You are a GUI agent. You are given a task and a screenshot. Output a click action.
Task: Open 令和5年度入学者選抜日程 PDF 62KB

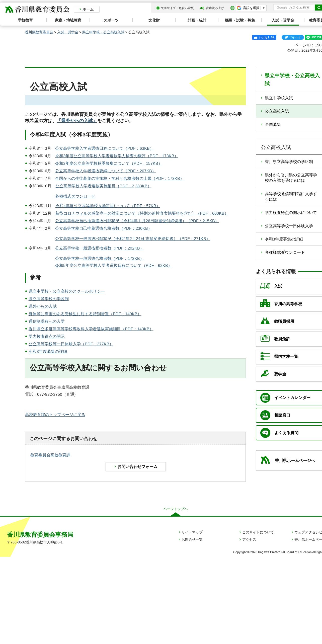[x=114, y=266]
